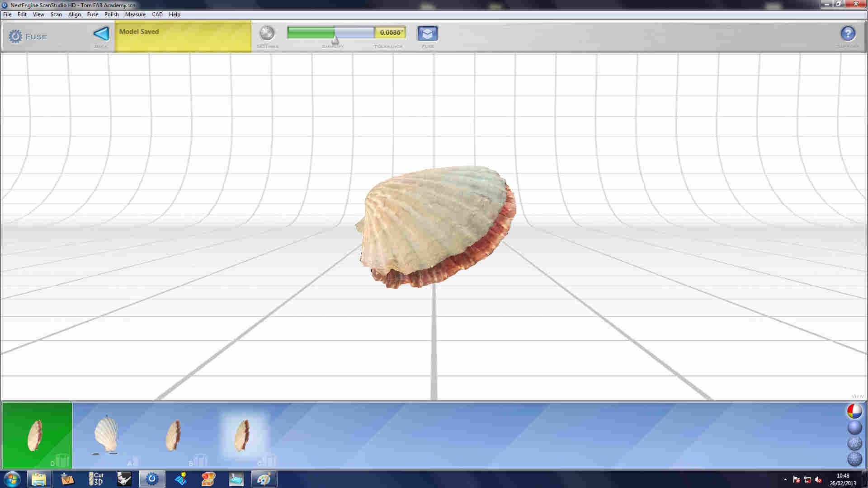Open the Align menu

74,14
